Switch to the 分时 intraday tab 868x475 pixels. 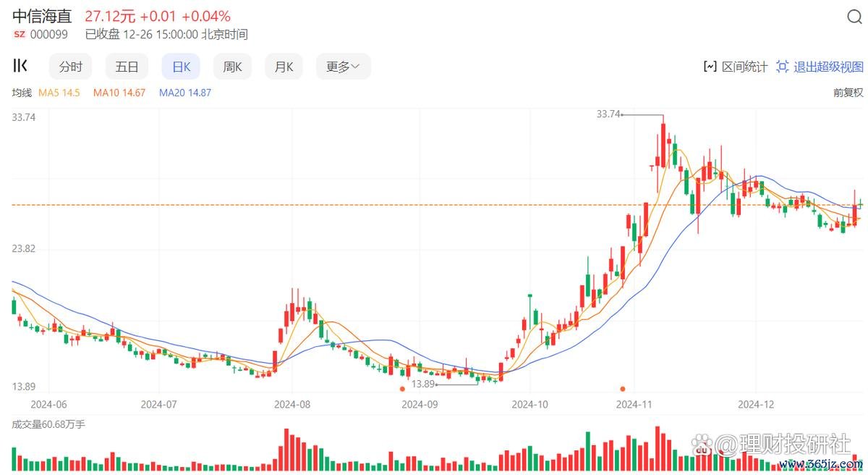coord(71,67)
